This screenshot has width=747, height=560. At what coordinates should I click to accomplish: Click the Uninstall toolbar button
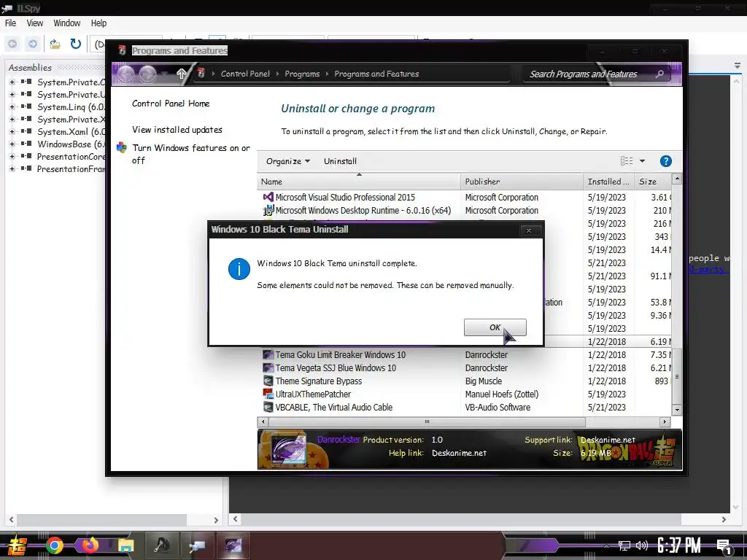[340, 161]
